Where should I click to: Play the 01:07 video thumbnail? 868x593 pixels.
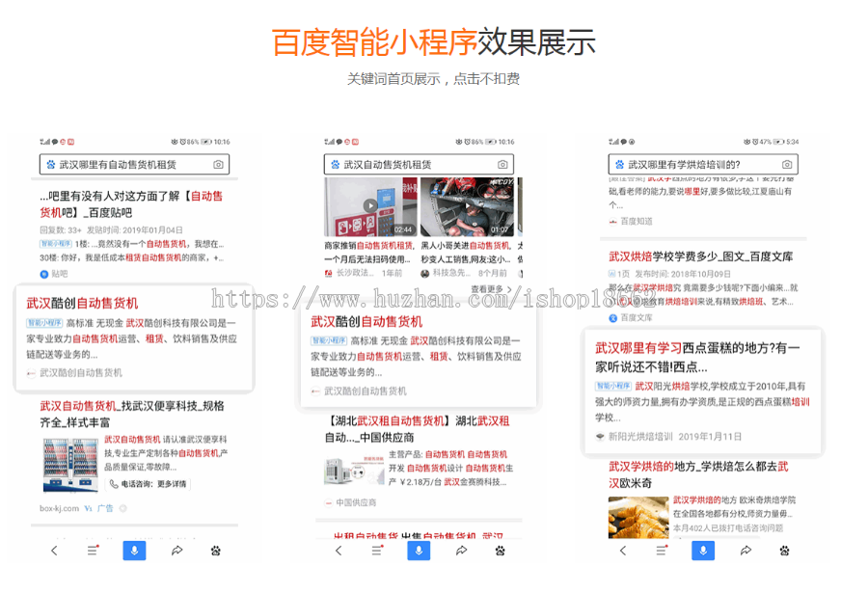click(468, 206)
